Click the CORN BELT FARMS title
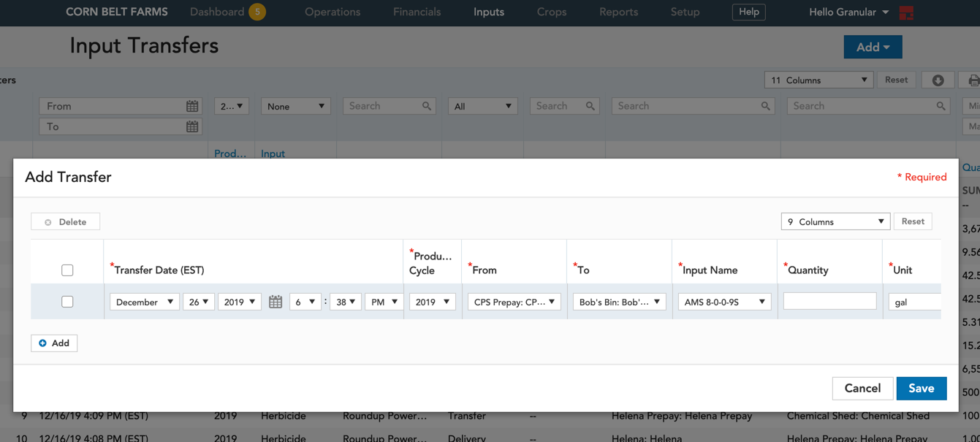The height and width of the screenshot is (442, 980). click(117, 12)
